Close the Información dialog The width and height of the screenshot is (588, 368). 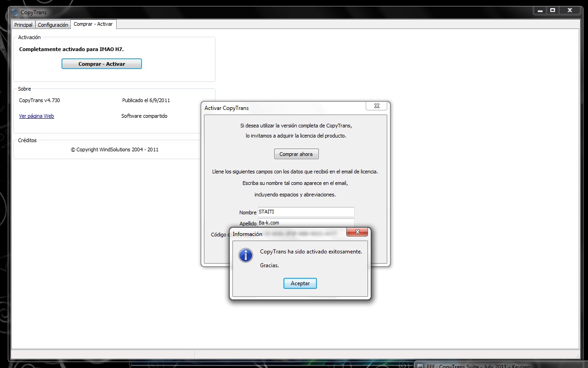click(x=357, y=232)
